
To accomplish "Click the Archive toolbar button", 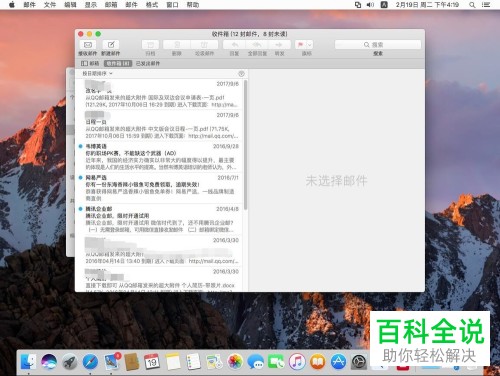I will (x=150, y=45).
